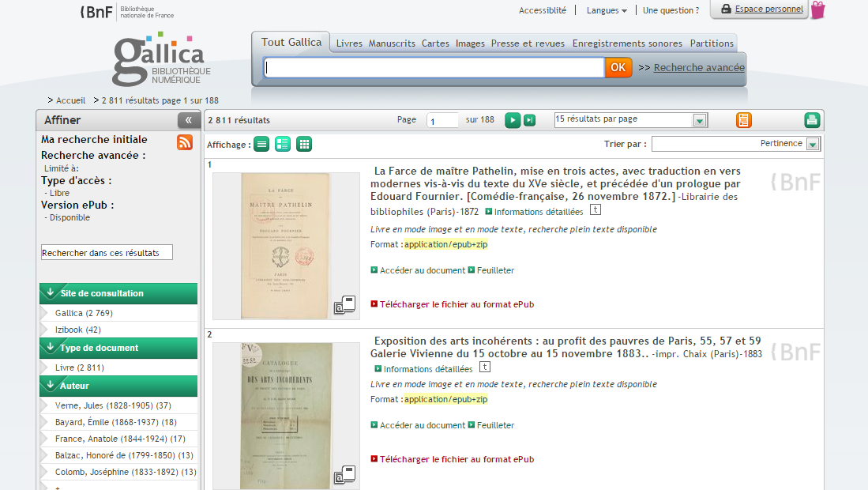Switch to the Livres tab
Screen dimensions: 868x490
pos(349,43)
